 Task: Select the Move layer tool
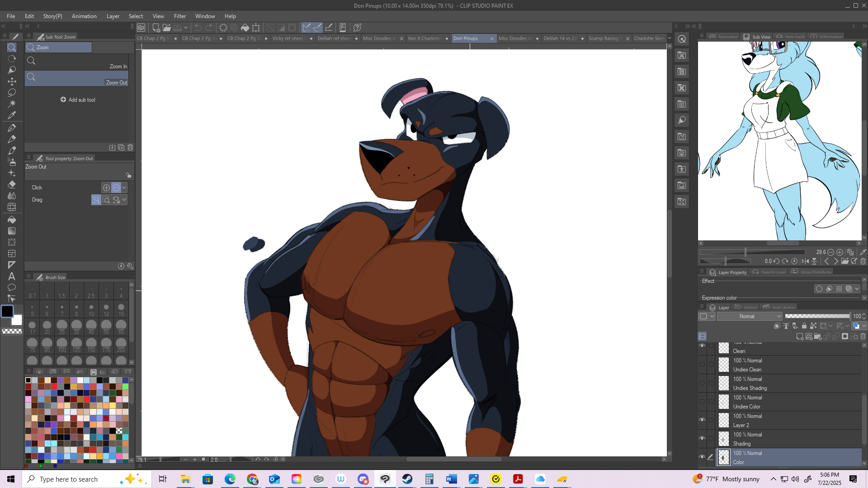(12, 81)
